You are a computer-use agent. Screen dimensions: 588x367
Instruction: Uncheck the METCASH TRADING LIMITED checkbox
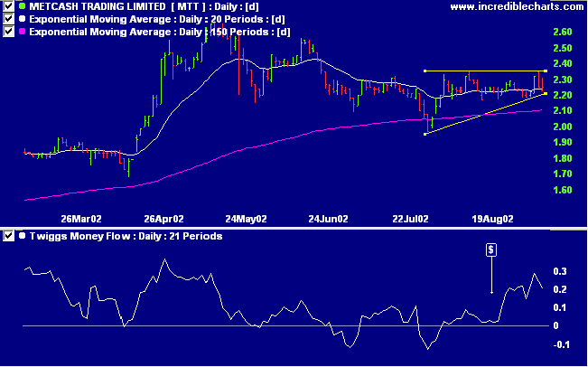pyautogui.click(x=9, y=6)
